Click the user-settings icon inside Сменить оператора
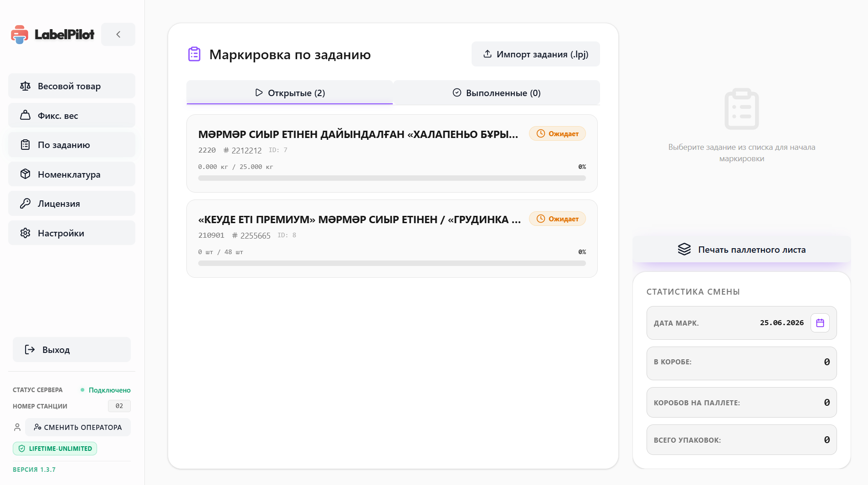 [37, 427]
